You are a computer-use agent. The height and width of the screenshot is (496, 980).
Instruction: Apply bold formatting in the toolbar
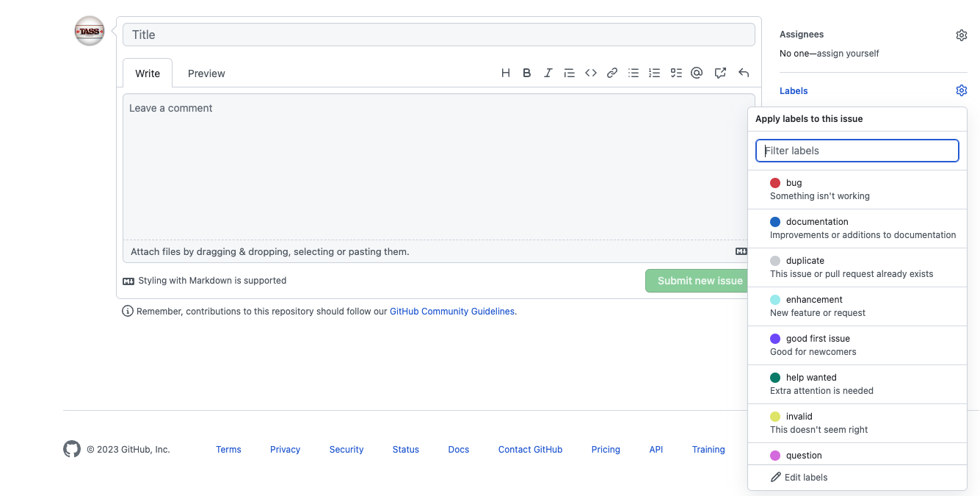(x=526, y=72)
